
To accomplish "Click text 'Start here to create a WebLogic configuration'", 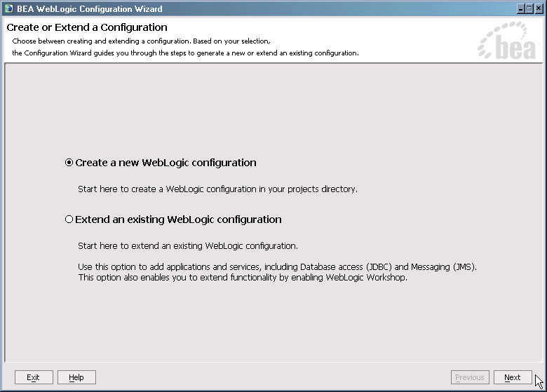I will pos(167,189).
